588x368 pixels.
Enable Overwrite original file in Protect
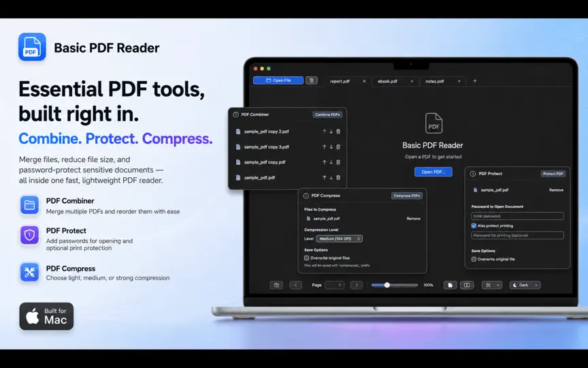[x=474, y=259]
